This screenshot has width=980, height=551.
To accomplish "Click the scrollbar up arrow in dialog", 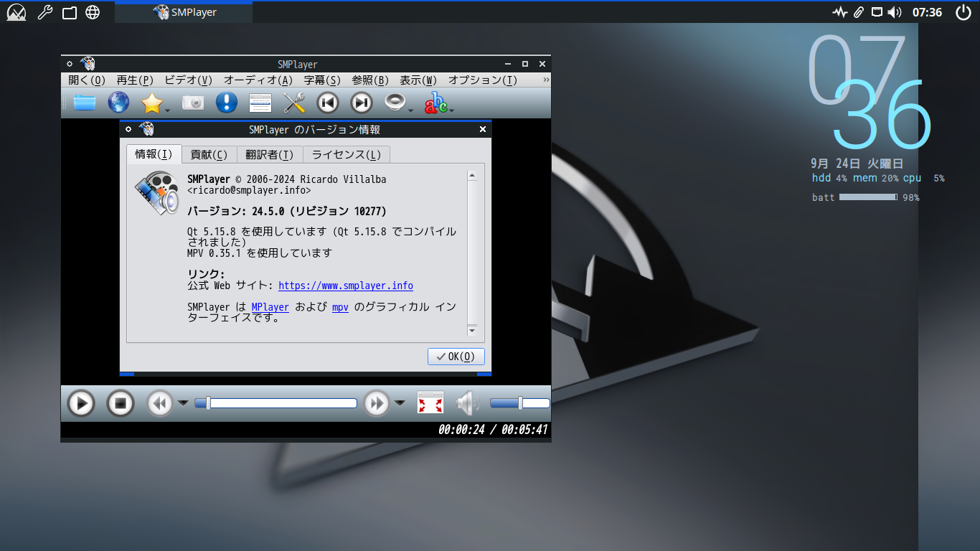I will pos(472,175).
